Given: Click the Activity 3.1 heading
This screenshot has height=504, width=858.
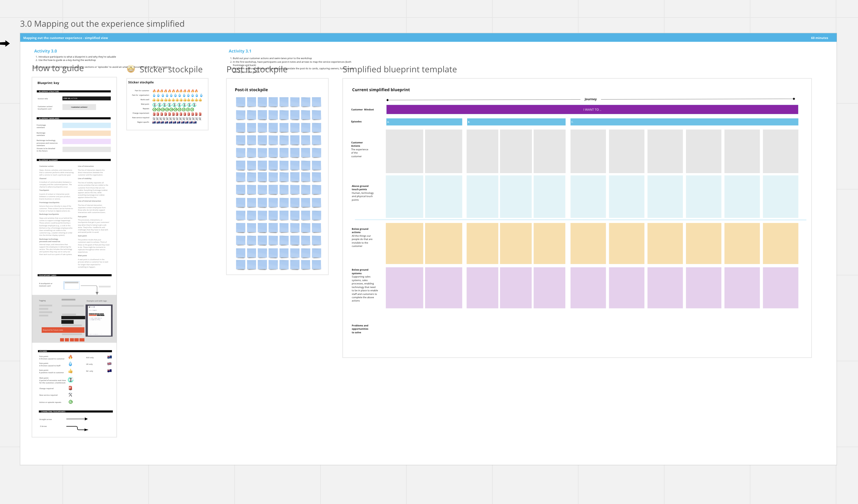Looking at the screenshot, I should pos(240,51).
